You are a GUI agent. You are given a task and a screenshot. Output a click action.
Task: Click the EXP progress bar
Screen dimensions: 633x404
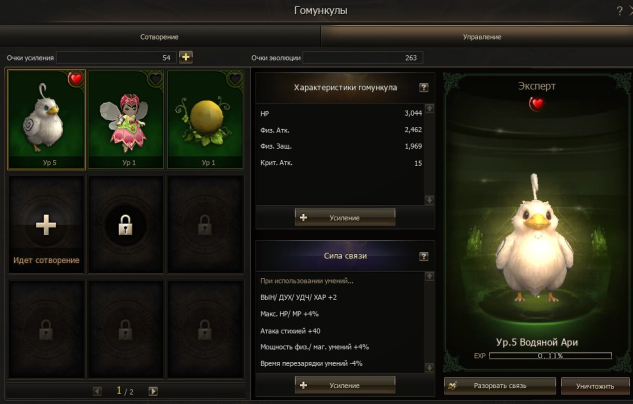[x=550, y=356]
